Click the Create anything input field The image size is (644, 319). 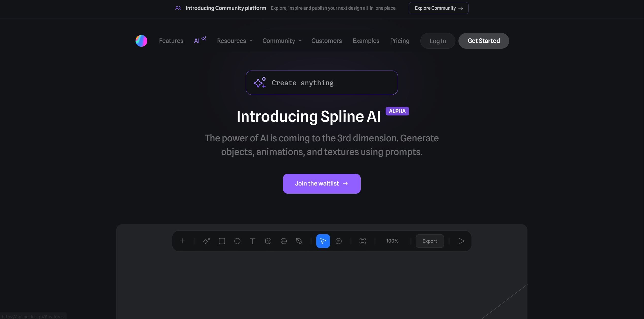pos(322,82)
